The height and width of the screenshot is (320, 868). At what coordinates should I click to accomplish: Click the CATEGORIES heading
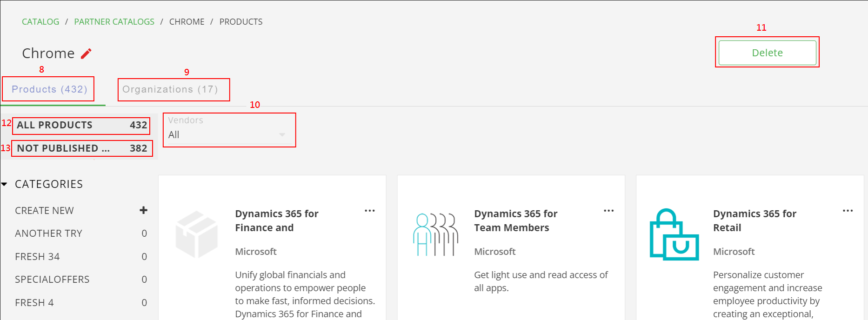click(49, 184)
